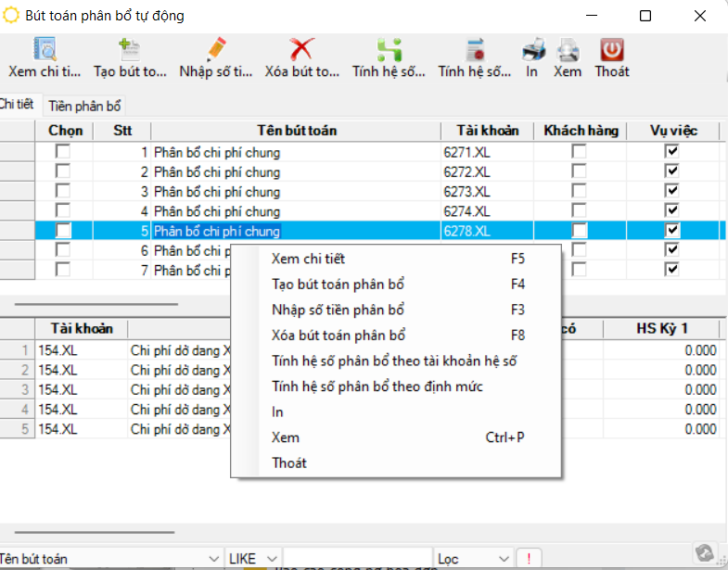Screen dimensions: 728x570
Task: Click the Nhập số tiền pencil icon
Action: coord(215,50)
